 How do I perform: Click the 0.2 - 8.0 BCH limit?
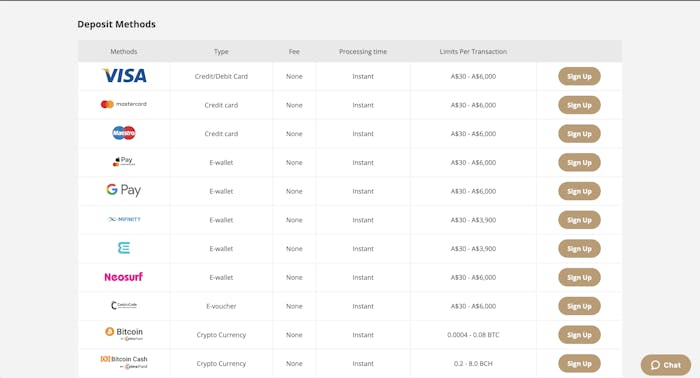click(x=473, y=363)
